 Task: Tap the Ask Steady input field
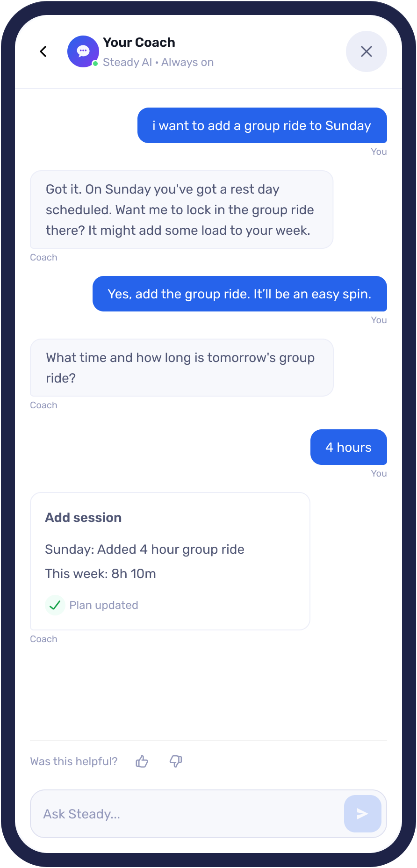pyautogui.click(x=187, y=814)
